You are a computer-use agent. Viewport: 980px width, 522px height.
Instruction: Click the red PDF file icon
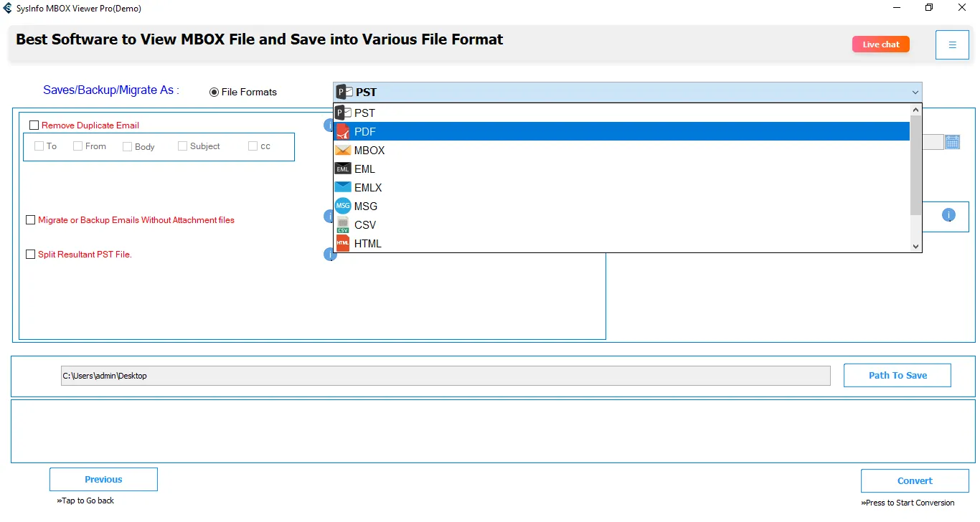(343, 131)
